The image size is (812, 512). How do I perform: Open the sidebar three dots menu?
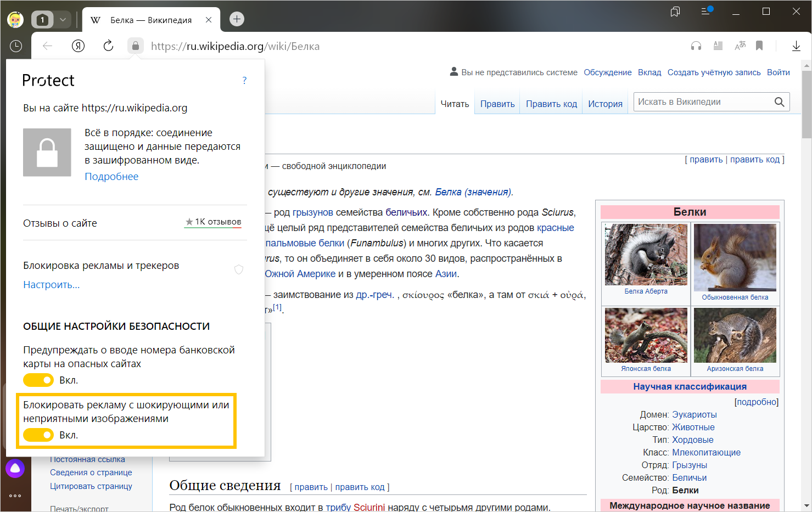point(15,496)
